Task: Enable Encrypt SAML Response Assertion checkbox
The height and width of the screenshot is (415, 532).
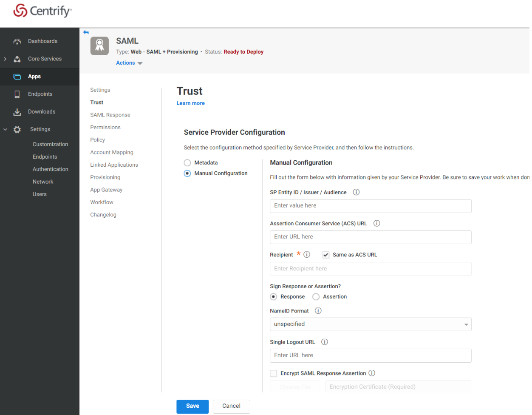Action: coord(274,373)
